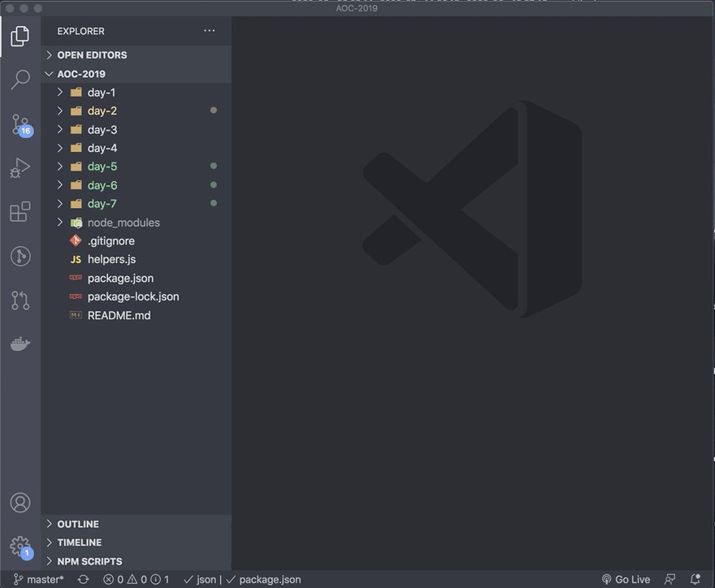Expand the day-5 folder chevron

pyautogui.click(x=60, y=166)
